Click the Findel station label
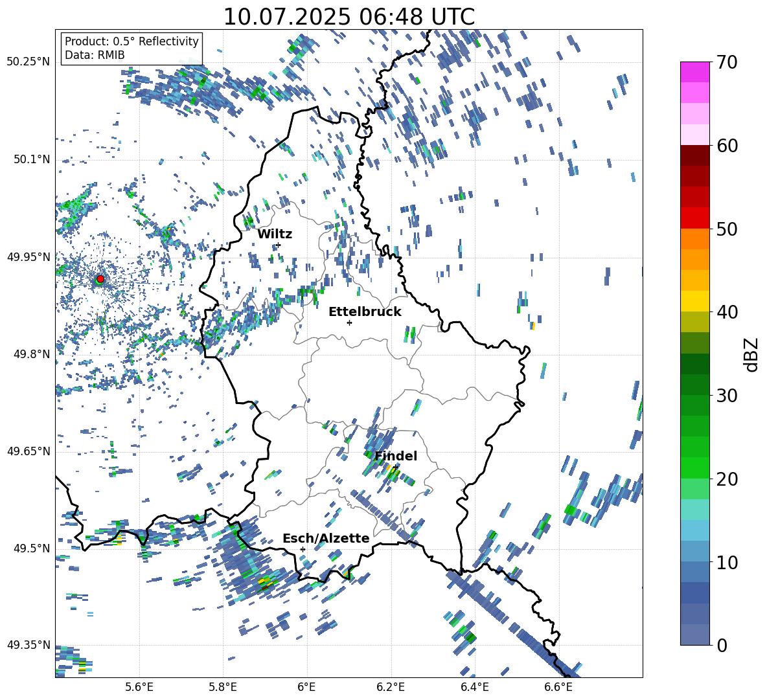The width and height of the screenshot is (767, 700). click(x=396, y=456)
